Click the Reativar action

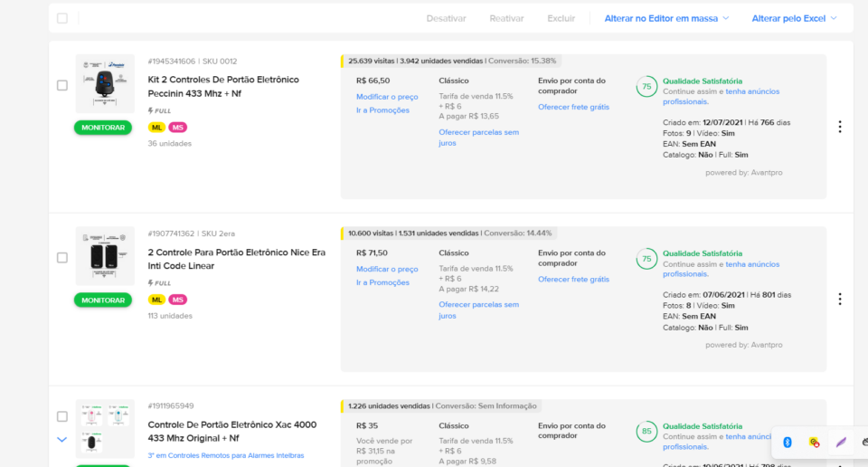click(506, 18)
